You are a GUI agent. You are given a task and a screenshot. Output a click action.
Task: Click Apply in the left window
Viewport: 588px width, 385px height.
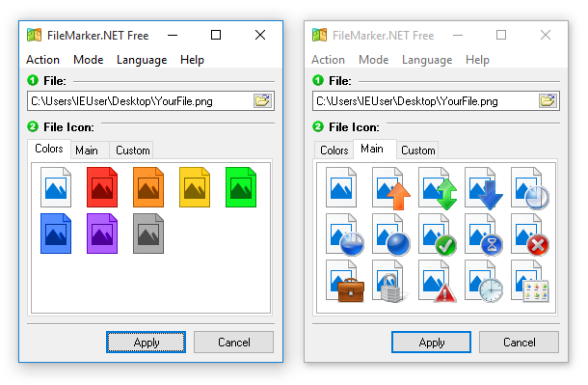coord(146,342)
